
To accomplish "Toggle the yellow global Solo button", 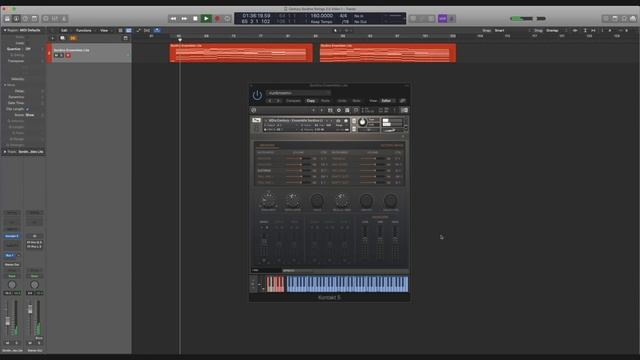I will 73,38.
